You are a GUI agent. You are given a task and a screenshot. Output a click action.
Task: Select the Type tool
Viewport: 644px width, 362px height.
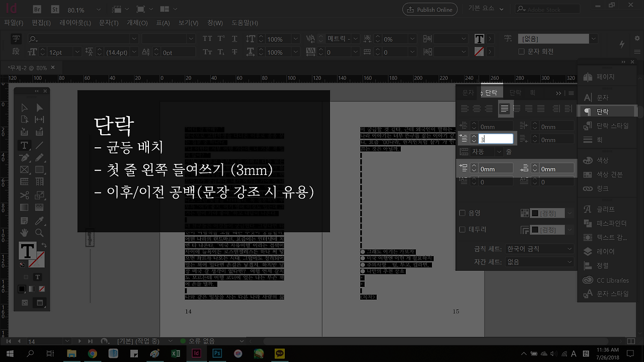[x=24, y=145]
